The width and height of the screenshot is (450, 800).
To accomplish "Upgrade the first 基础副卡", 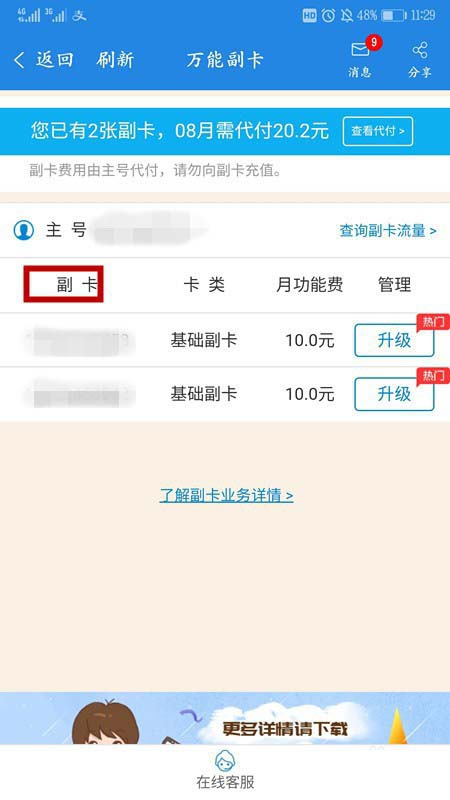I will click(394, 340).
